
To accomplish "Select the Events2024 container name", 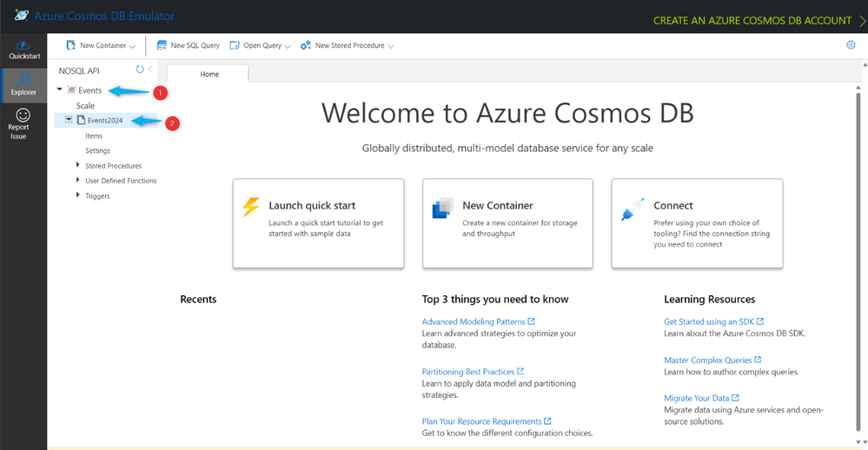I will (104, 120).
